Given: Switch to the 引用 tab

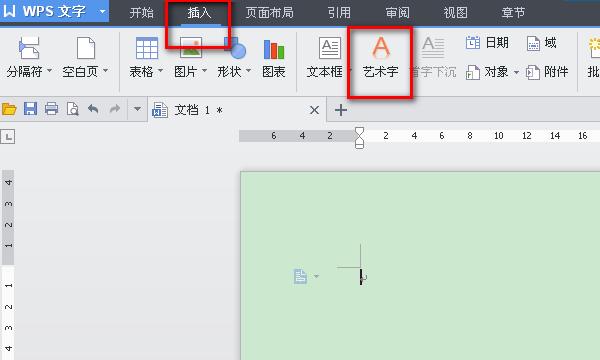Looking at the screenshot, I should coord(339,13).
